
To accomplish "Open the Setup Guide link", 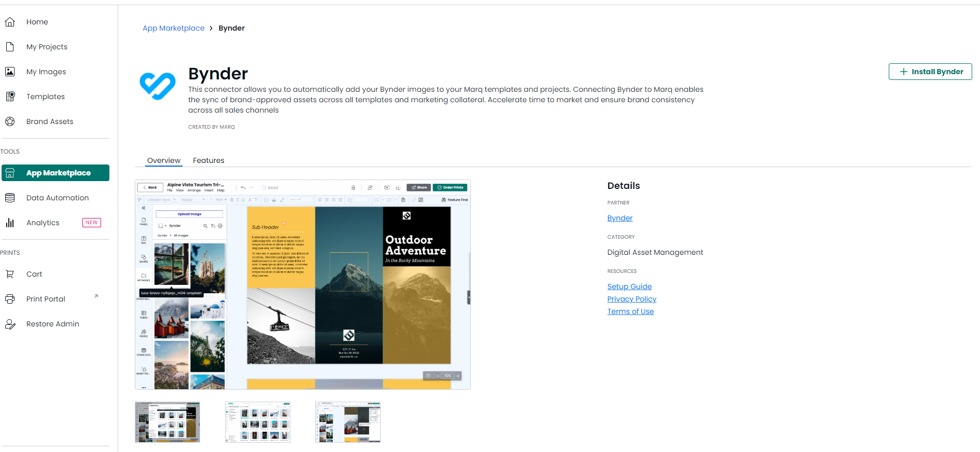I will point(629,286).
